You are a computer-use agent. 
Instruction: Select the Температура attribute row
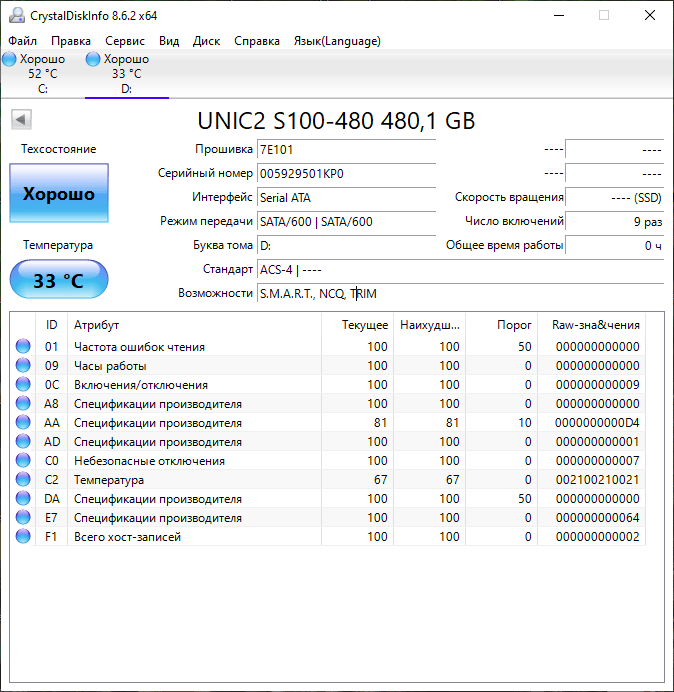pyautogui.click(x=328, y=479)
